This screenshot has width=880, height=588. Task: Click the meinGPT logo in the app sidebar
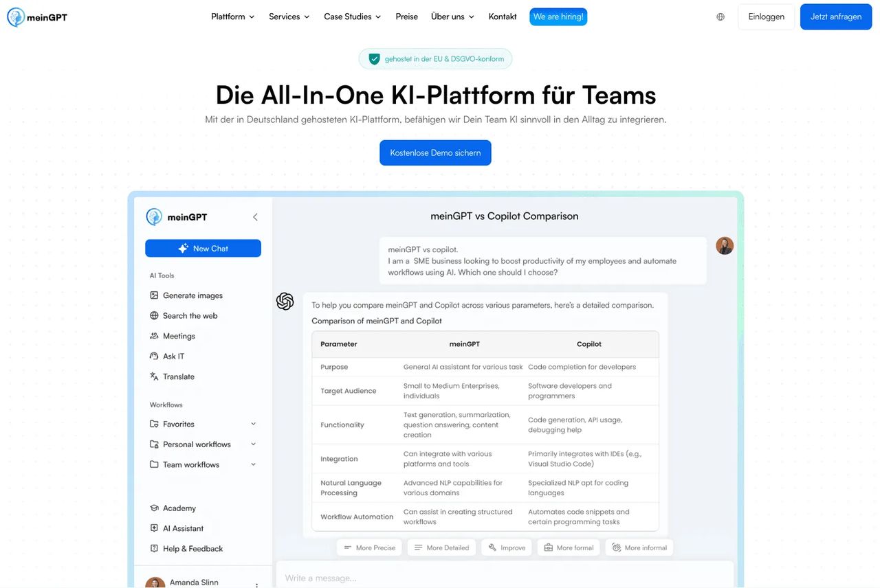[177, 217]
